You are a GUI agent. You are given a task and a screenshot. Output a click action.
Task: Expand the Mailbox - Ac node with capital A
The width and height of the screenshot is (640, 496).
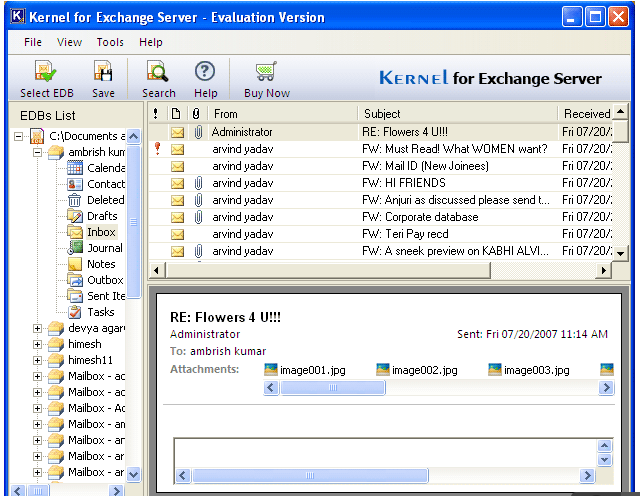coord(37,408)
